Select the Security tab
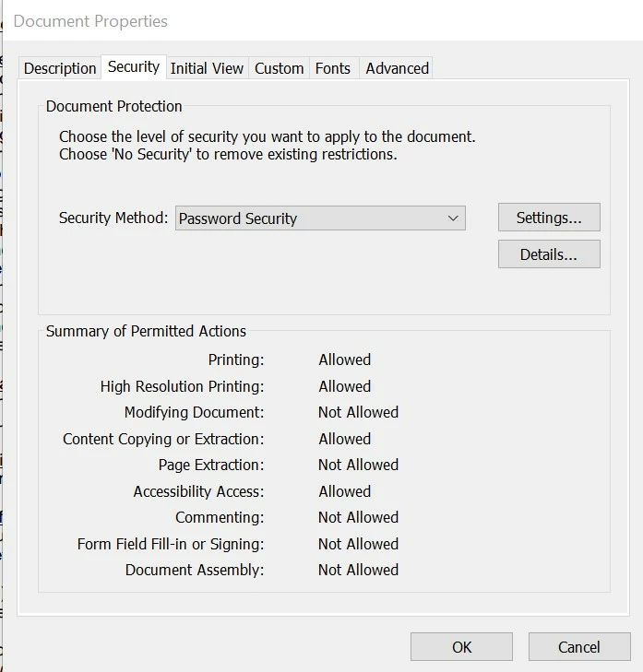Viewport: 643px width, 672px height. pyautogui.click(x=134, y=67)
